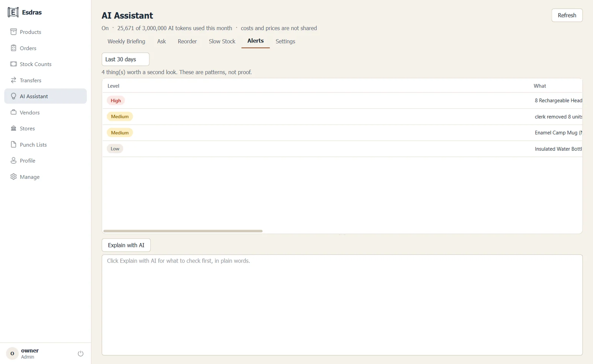
Task: Open the Slow Stock tab
Action: (222, 41)
